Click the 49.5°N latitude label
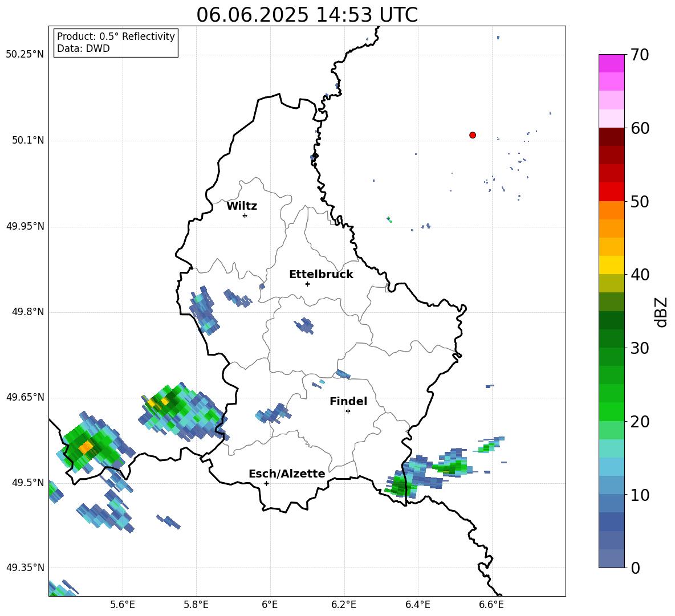This screenshot has height=616, width=675. [x=27, y=483]
